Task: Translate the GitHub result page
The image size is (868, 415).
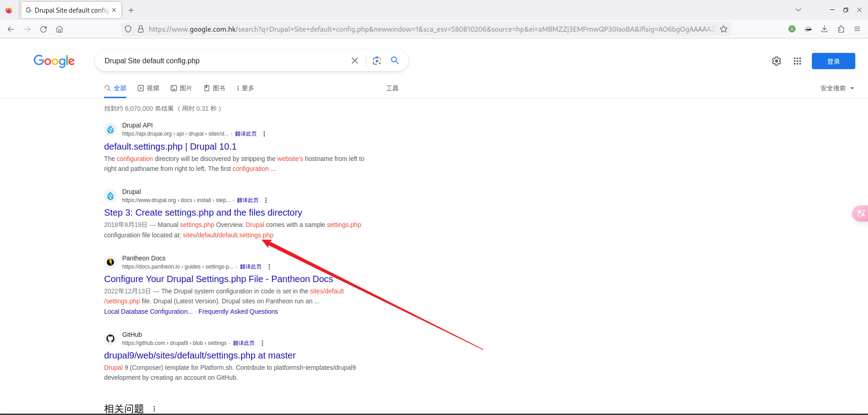Action: click(x=244, y=343)
